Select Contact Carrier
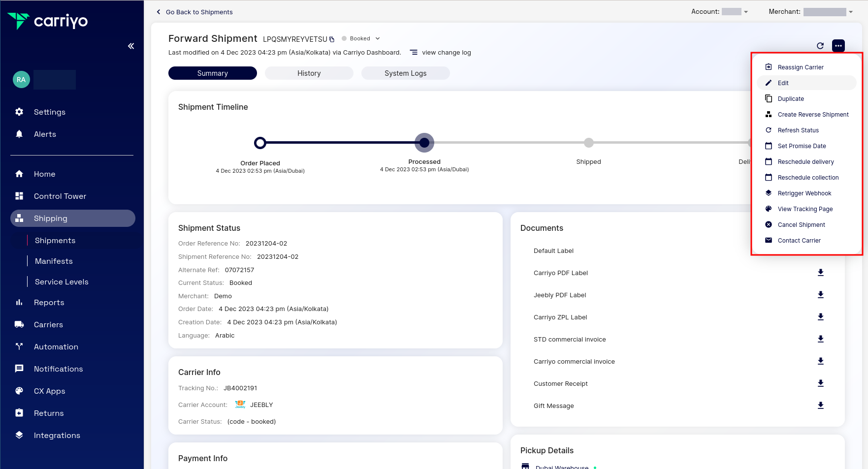Screen dimensions: 868x469 807,240
